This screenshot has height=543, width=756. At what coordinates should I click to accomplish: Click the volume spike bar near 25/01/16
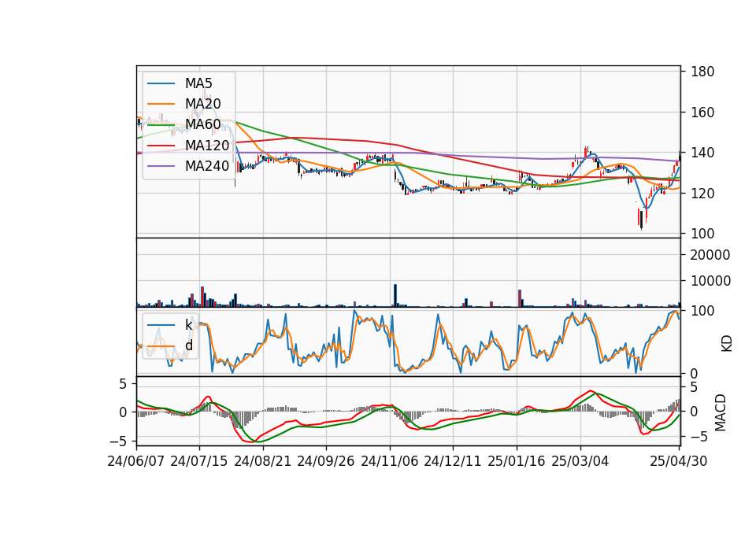click(520, 298)
